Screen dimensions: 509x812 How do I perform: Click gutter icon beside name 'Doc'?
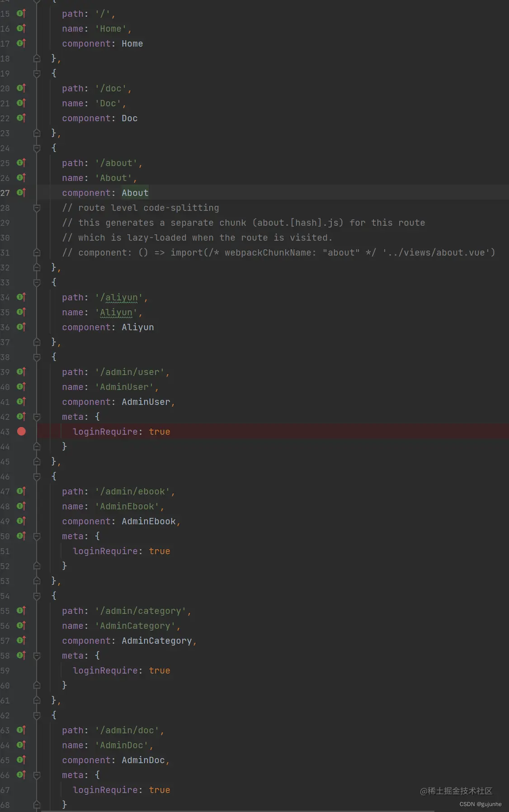click(21, 103)
